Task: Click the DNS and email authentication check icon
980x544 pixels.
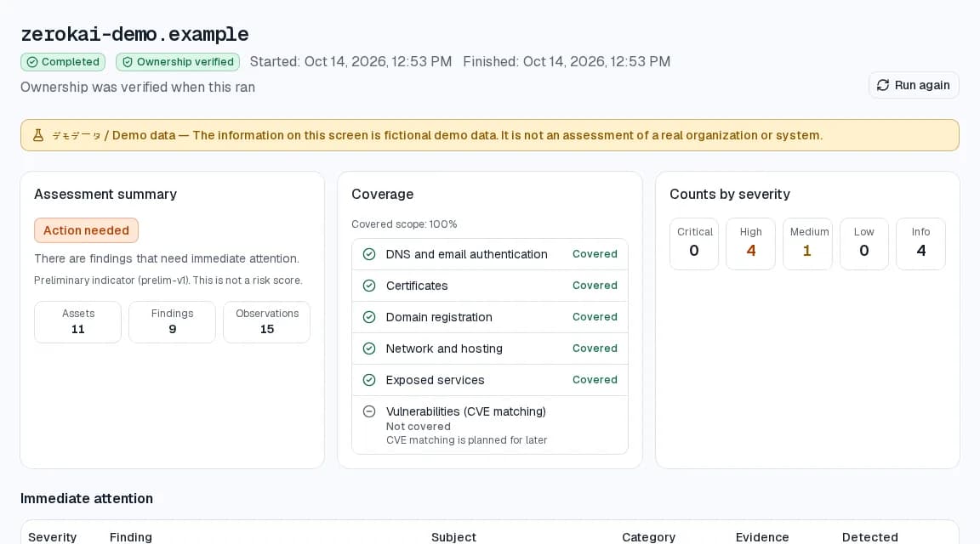Action: (x=369, y=254)
